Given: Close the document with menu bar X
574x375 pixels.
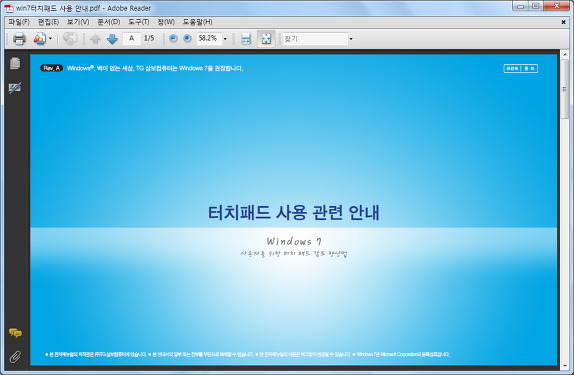Looking at the screenshot, I should click(563, 22).
